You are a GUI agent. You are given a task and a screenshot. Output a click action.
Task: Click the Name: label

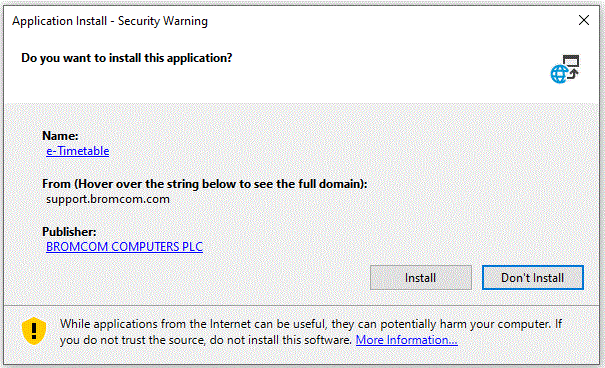pyautogui.click(x=60, y=136)
